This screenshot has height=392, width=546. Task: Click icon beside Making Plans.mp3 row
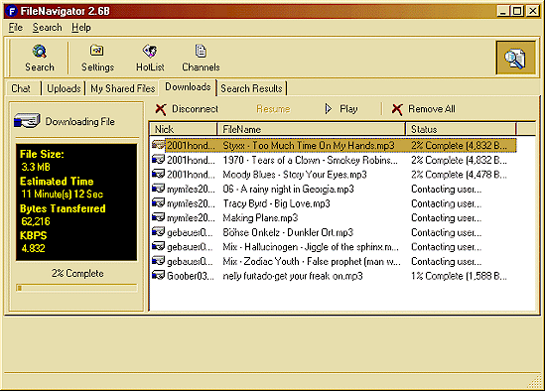click(x=159, y=217)
